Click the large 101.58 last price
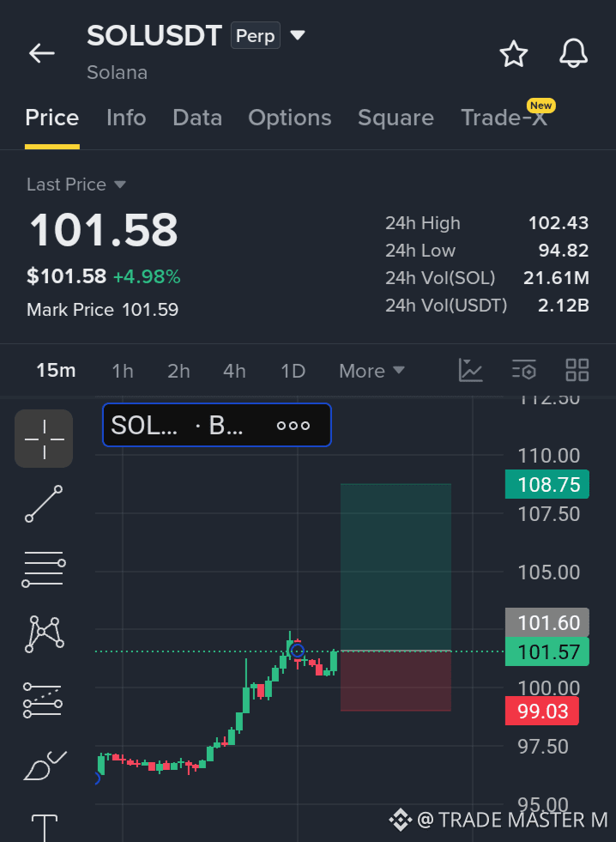616x842 pixels. (104, 230)
